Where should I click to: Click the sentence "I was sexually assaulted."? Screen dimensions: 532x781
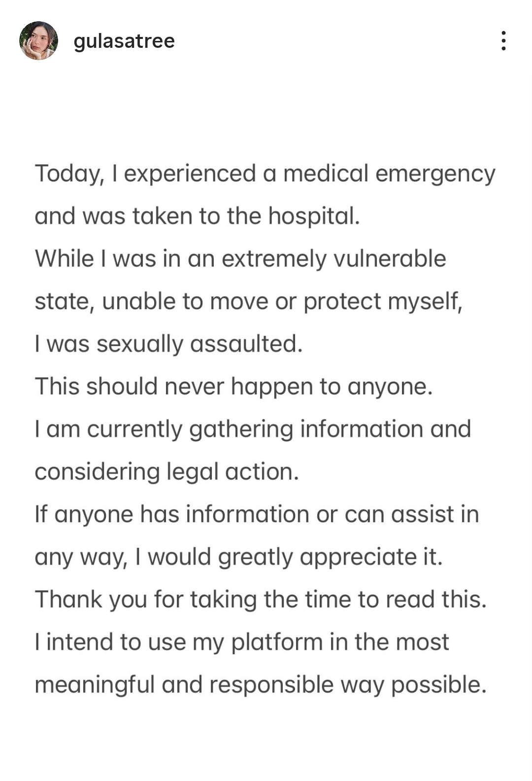pyautogui.click(x=168, y=344)
